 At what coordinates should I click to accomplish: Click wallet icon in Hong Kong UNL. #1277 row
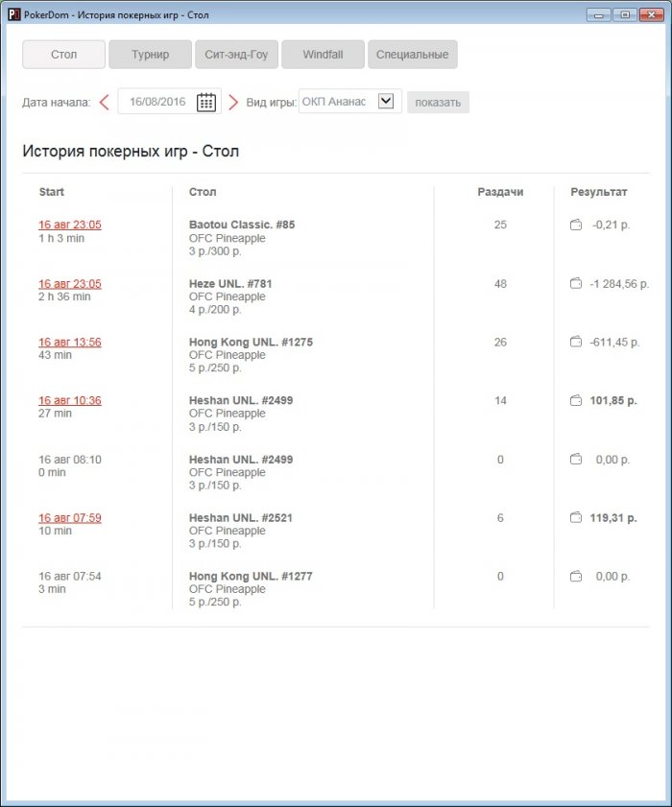[576, 577]
